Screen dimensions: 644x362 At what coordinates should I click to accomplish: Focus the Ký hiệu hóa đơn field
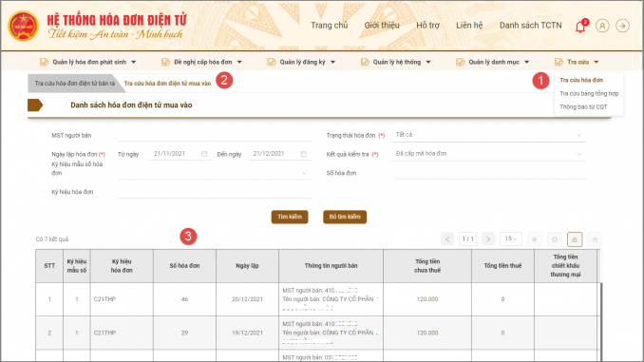click(215, 192)
